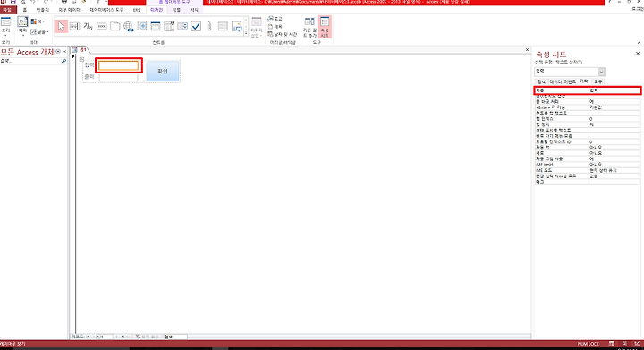Click the search magnifier in navigation pane

click(64, 61)
